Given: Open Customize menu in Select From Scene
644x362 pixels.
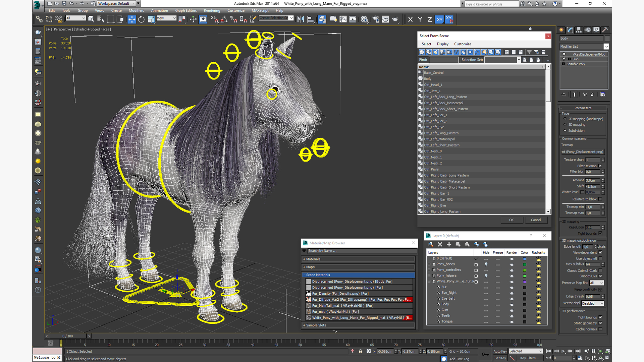Looking at the screenshot, I should pos(463,44).
